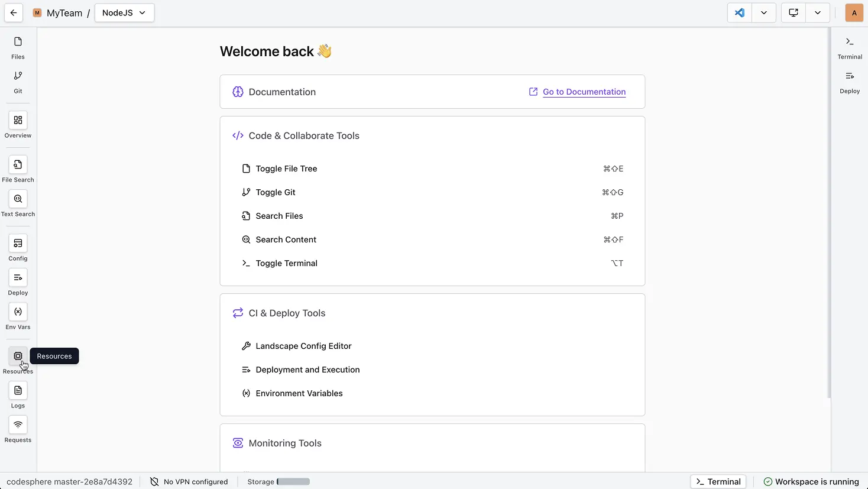The width and height of the screenshot is (868, 489).
Task: Click the Workspace is running check icon
Action: click(767, 482)
